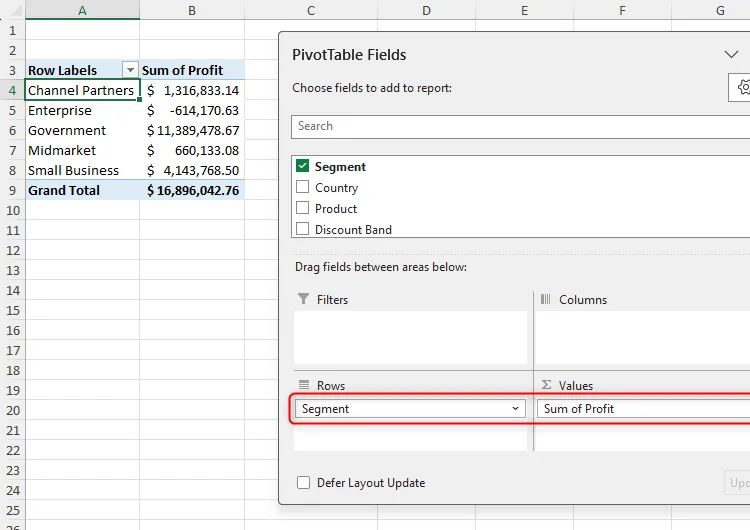Open the PivotTable Fields tools gear icon
This screenshot has height=530, width=750.
point(741,88)
